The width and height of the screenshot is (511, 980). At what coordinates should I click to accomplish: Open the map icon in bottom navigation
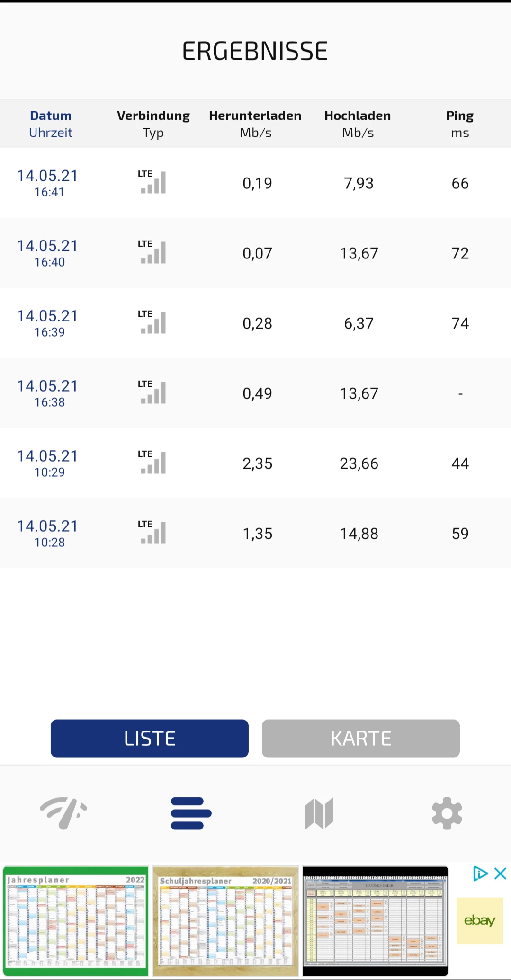click(319, 813)
